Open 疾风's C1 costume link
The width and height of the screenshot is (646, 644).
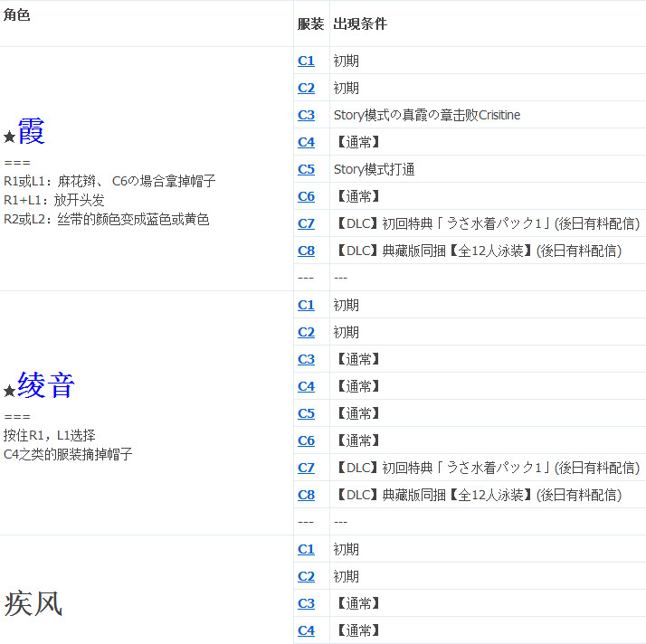pos(306,549)
